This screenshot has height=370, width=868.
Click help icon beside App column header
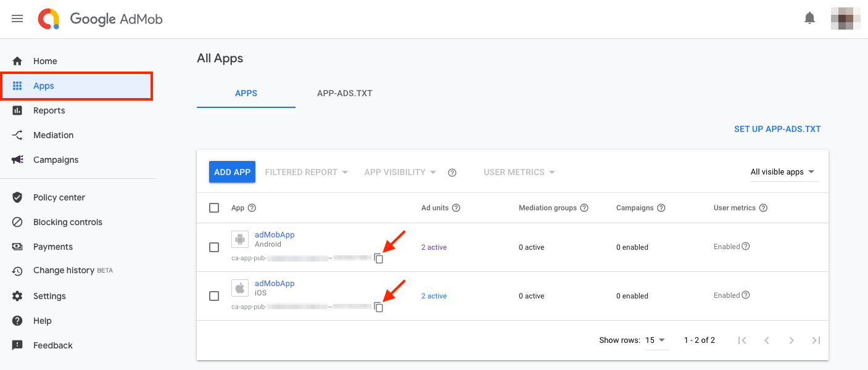(252, 208)
